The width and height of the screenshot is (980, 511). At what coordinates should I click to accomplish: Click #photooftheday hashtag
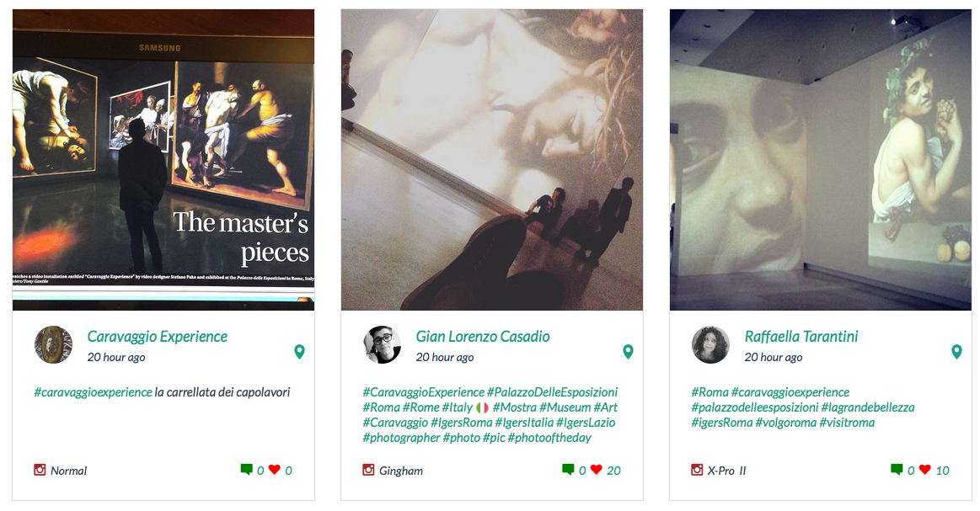[549, 438]
